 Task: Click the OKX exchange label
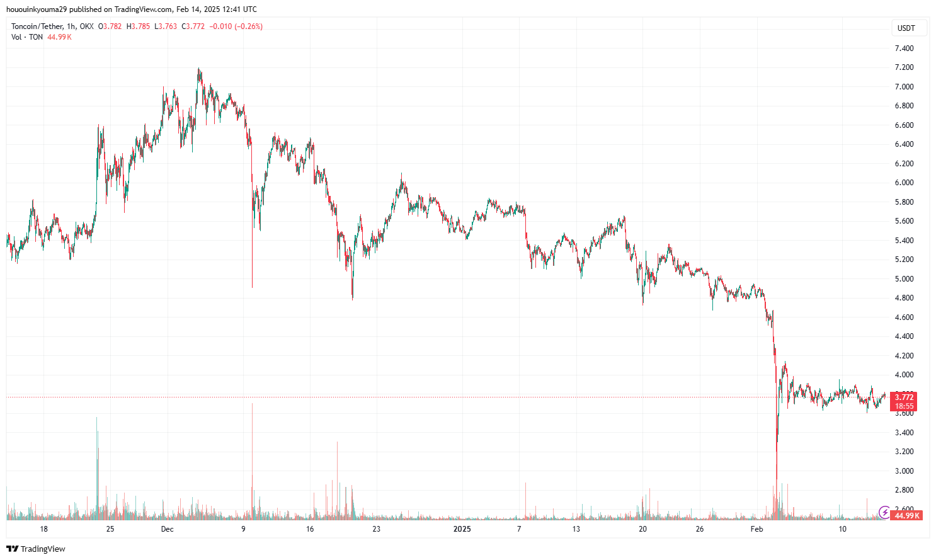pyautogui.click(x=87, y=26)
